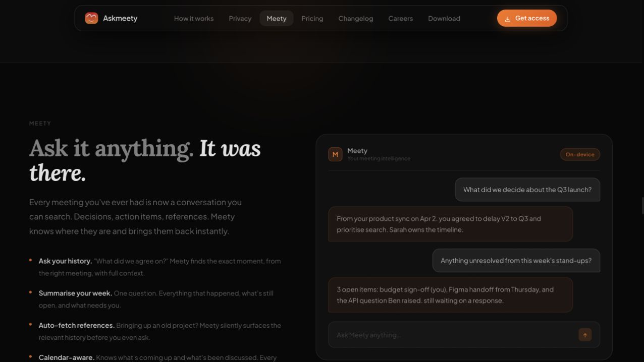Send message with the arrow button
This screenshot has width=644, height=362.
585,335
